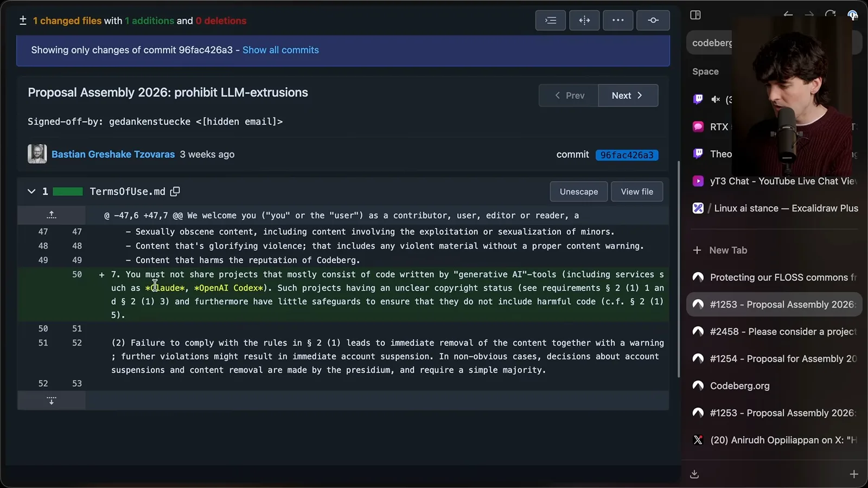Click author avatar image
The height and width of the screenshot is (488, 868).
pyautogui.click(x=37, y=154)
